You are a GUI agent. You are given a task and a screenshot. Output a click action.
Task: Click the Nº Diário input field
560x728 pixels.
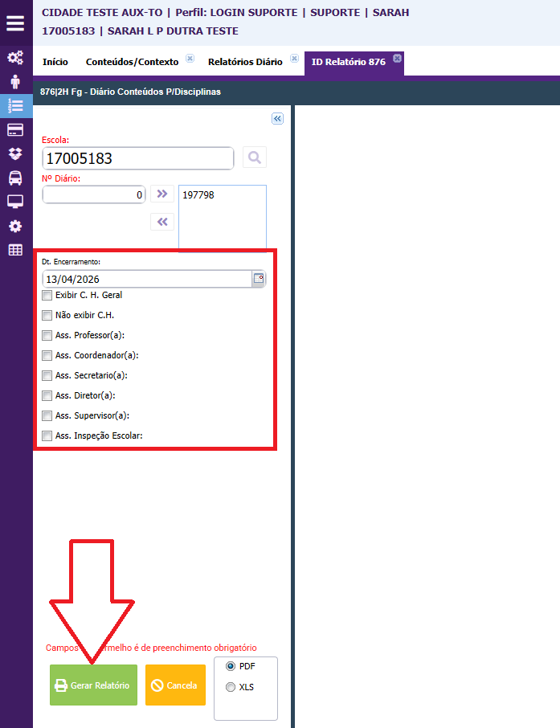point(93,194)
